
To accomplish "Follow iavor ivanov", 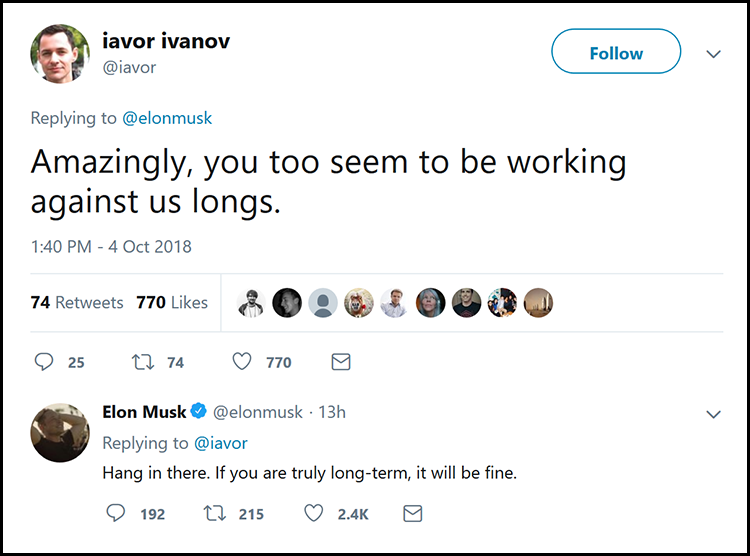I will coord(616,53).
